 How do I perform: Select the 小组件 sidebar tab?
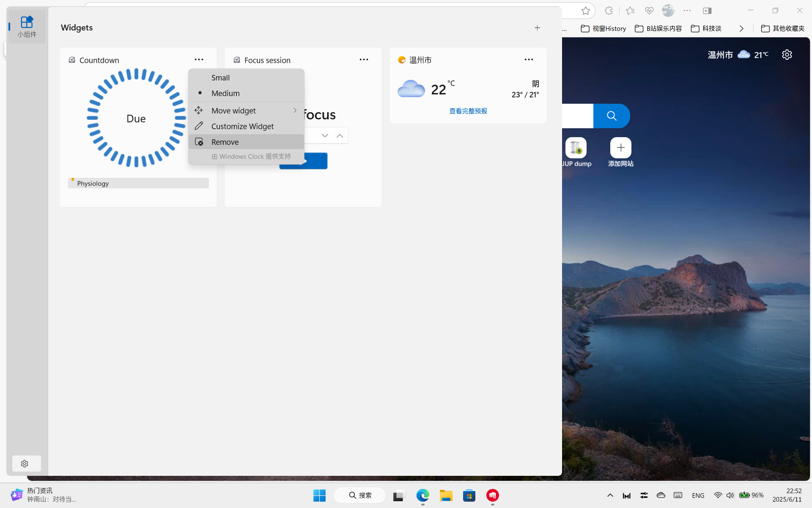pyautogui.click(x=27, y=26)
